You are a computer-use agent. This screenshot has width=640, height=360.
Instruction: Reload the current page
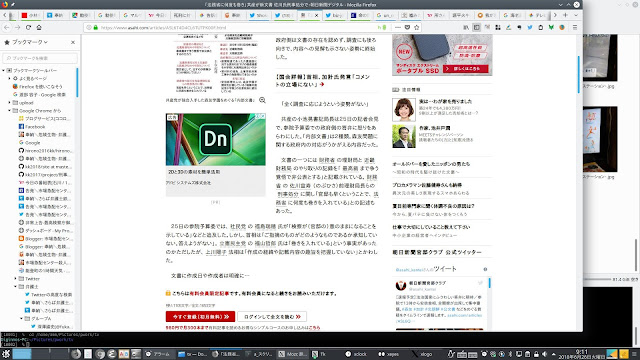click(28, 27)
